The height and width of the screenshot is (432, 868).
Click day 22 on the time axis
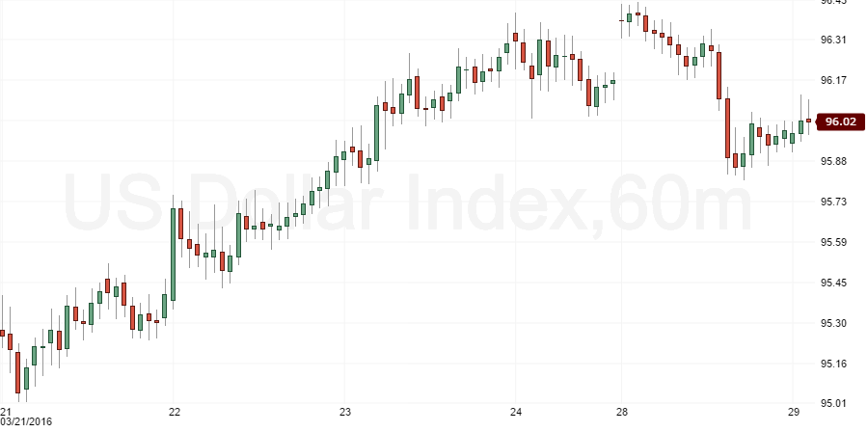(x=175, y=412)
